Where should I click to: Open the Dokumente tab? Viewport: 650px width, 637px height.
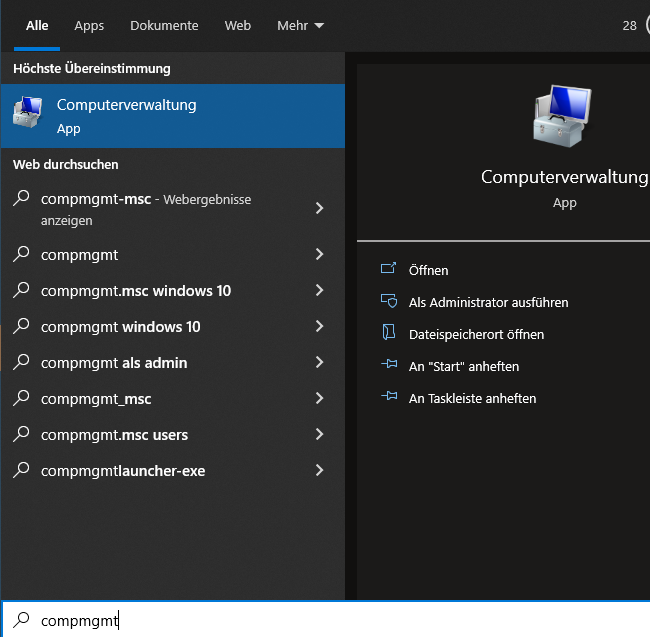click(x=164, y=26)
